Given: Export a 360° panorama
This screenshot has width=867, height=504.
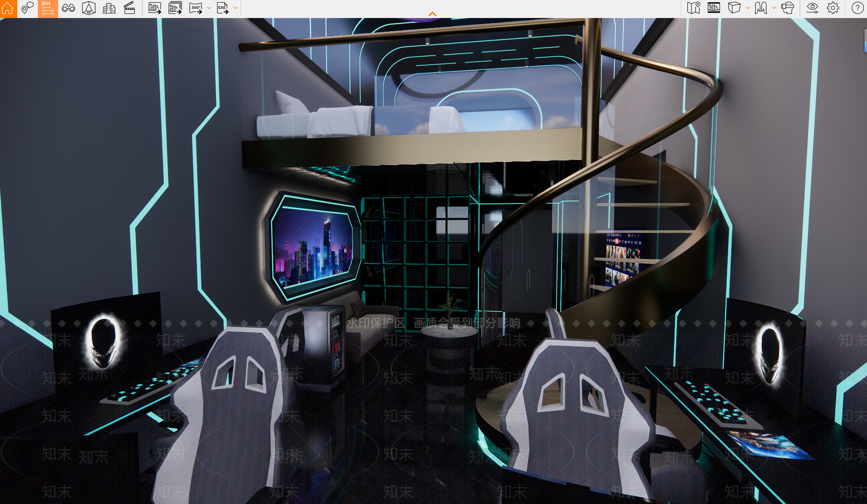Looking at the screenshot, I should click(196, 8).
